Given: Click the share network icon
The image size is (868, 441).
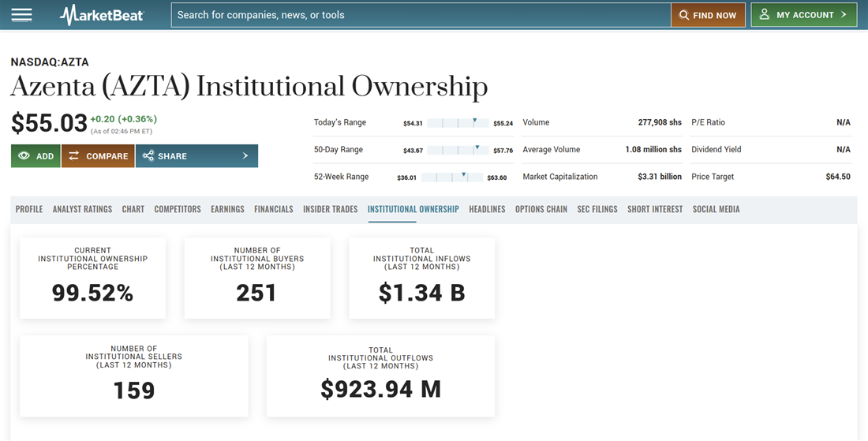Looking at the screenshot, I should [148, 156].
